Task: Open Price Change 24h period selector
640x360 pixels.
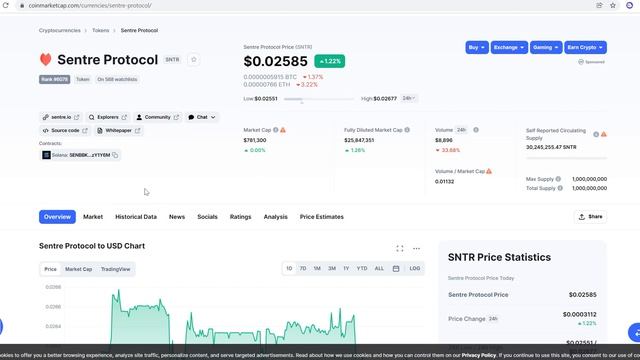Action: coord(493,319)
